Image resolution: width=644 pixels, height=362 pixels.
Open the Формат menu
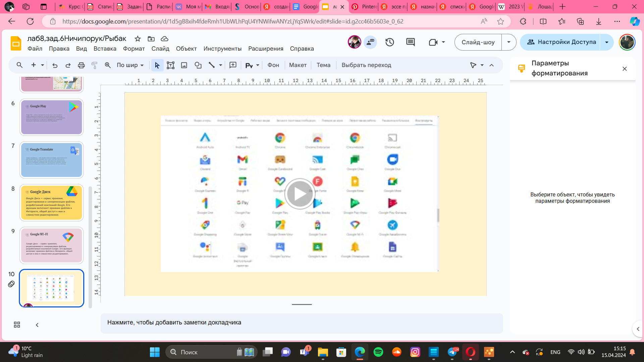click(x=134, y=49)
